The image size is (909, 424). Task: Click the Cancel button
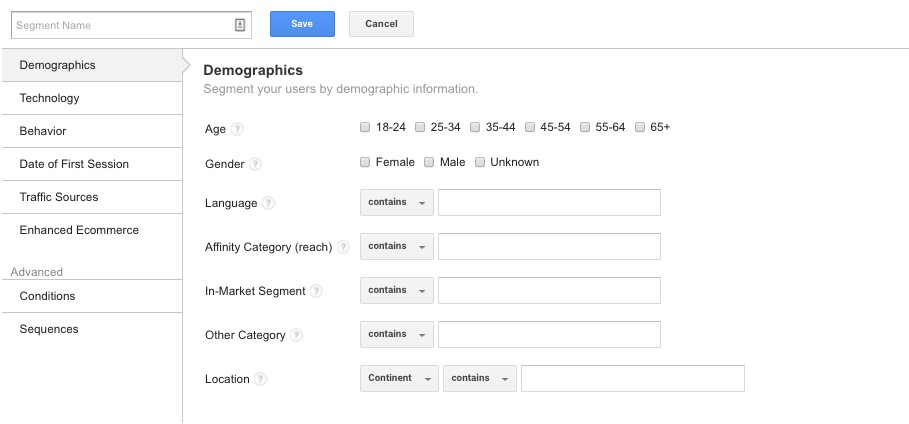tap(381, 25)
